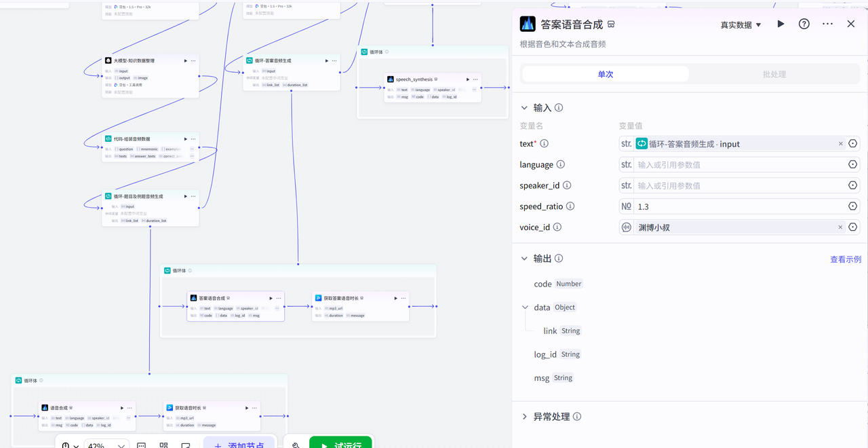Open more menu on 获取答案语音时长 node
This screenshot has height=448, width=868.
click(403, 298)
